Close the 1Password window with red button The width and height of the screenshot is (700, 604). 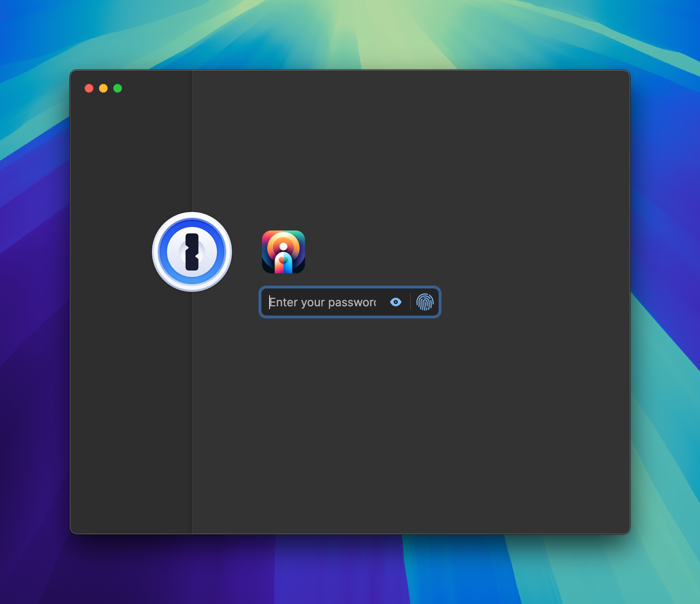(x=89, y=88)
